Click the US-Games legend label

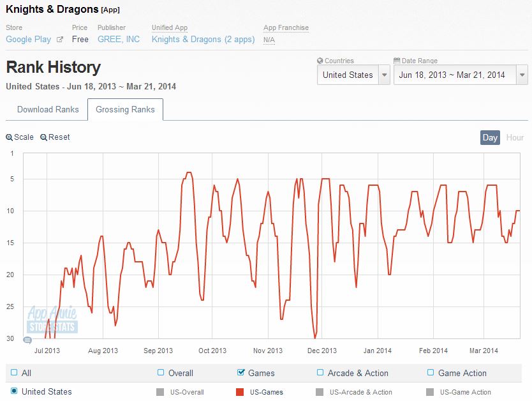(x=267, y=392)
